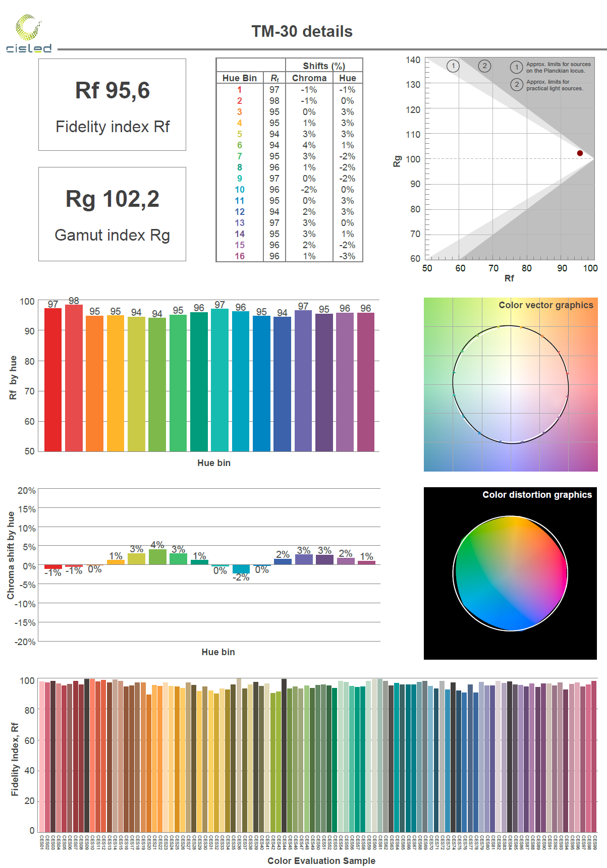This screenshot has width=607, height=868.
Task: Click the cisled logo
Action: tap(29, 34)
